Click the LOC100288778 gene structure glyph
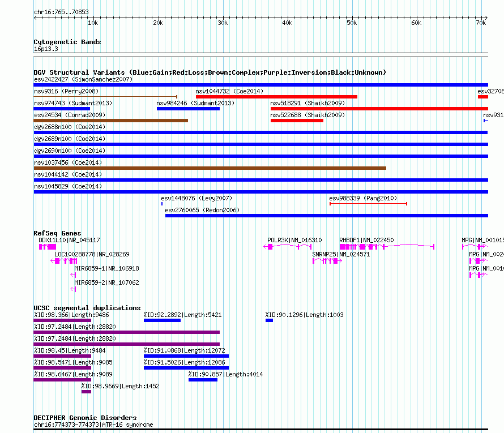504x433 pixels. [64, 261]
